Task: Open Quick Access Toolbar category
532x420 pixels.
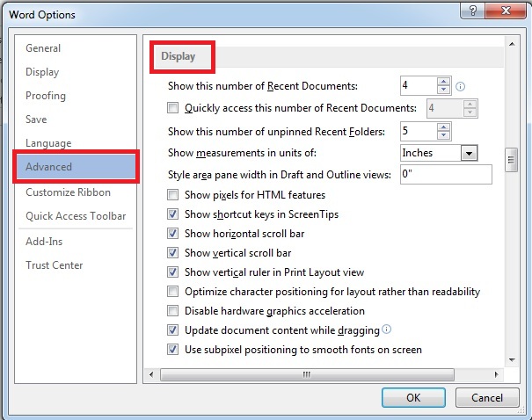Action: [x=76, y=216]
